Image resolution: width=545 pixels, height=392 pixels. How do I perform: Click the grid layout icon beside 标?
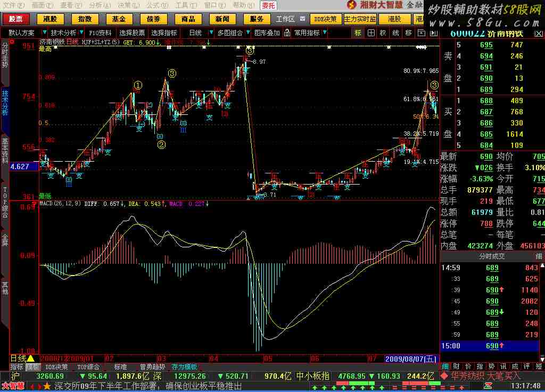click(370, 32)
